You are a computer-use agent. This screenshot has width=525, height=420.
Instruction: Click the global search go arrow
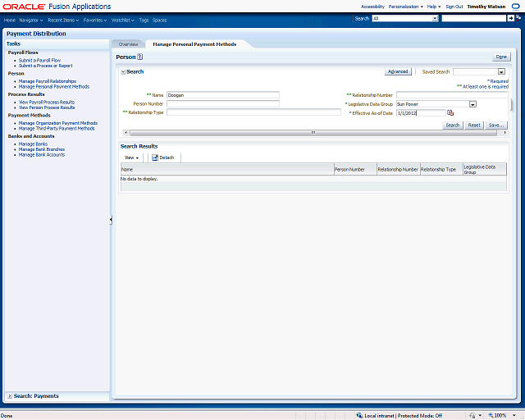click(511, 18)
